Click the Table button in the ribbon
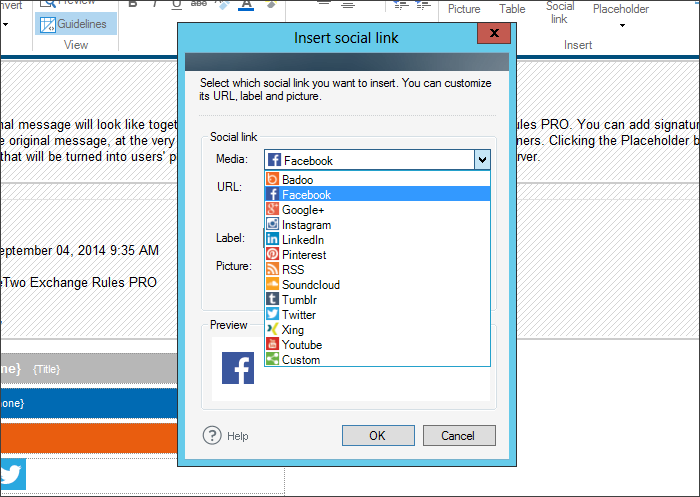Viewport: 700px width, 497px height. point(512,10)
